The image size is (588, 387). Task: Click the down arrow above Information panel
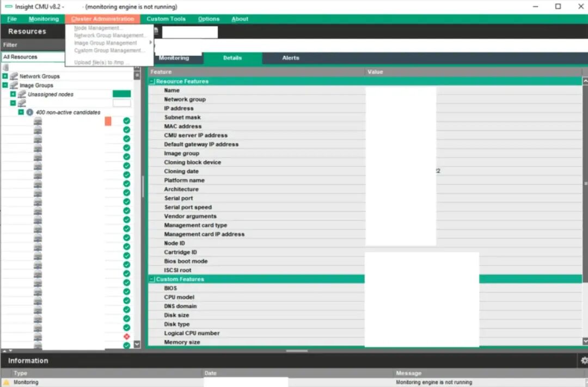click(x=10, y=350)
